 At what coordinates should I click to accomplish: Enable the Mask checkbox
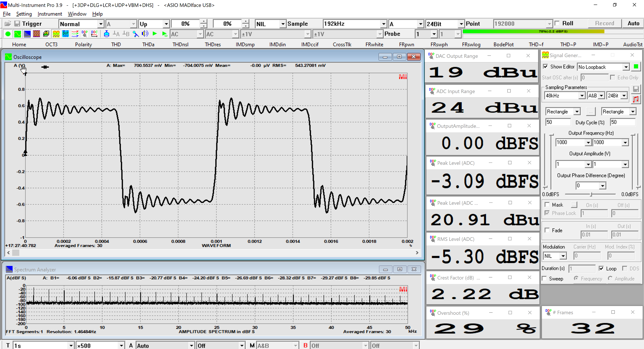point(547,205)
